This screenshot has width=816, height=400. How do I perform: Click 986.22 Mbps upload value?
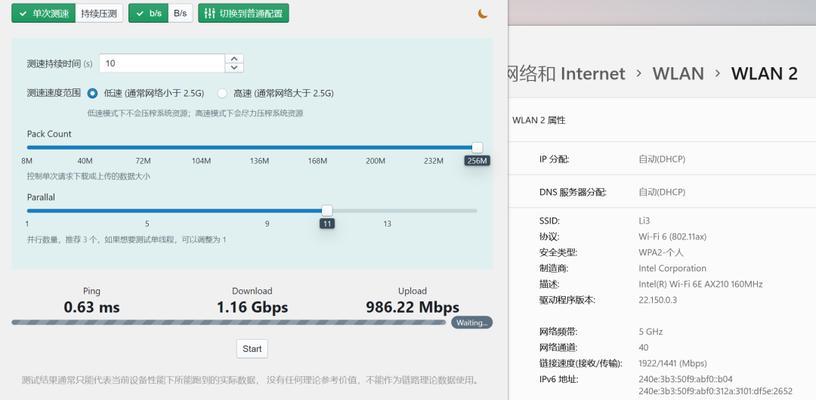click(413, 307)
